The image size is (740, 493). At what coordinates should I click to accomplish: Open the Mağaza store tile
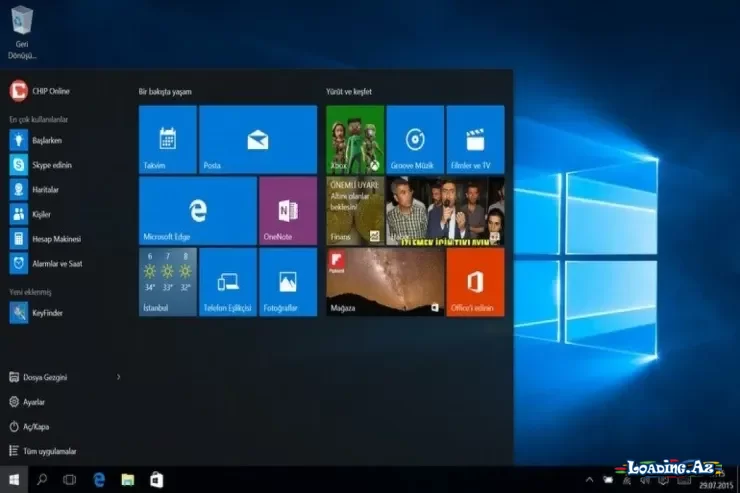[385, 282]
